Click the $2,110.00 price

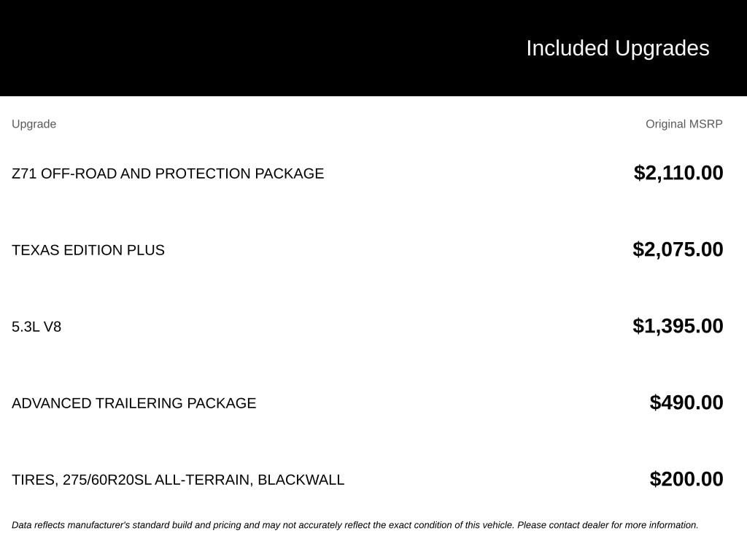[x=678, y=173]
